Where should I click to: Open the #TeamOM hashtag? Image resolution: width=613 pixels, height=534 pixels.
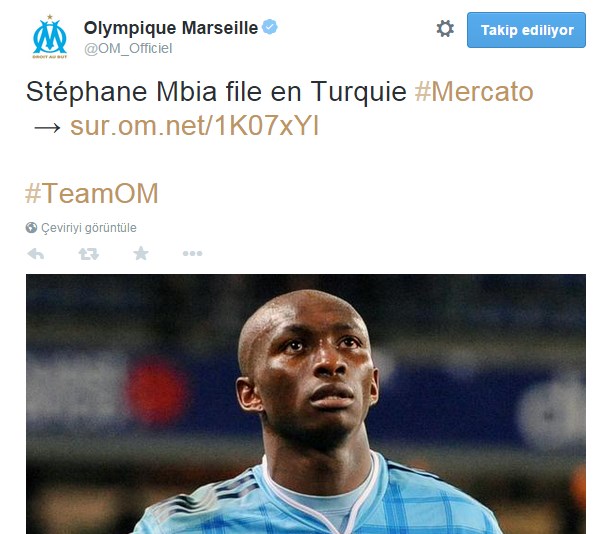(x=92, y=193)
